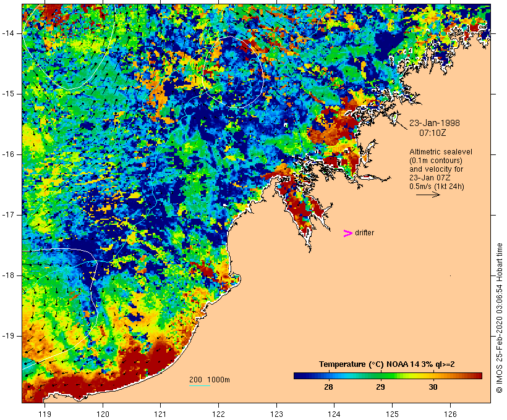
Task: Click the 0.5m/s velocity scale arrow
Action: click(428, 195)
